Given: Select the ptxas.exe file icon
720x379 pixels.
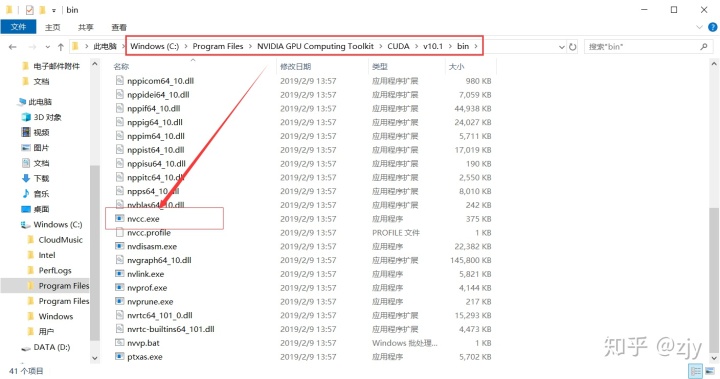Looking at the screenshot, I should [x=119, y=356].
